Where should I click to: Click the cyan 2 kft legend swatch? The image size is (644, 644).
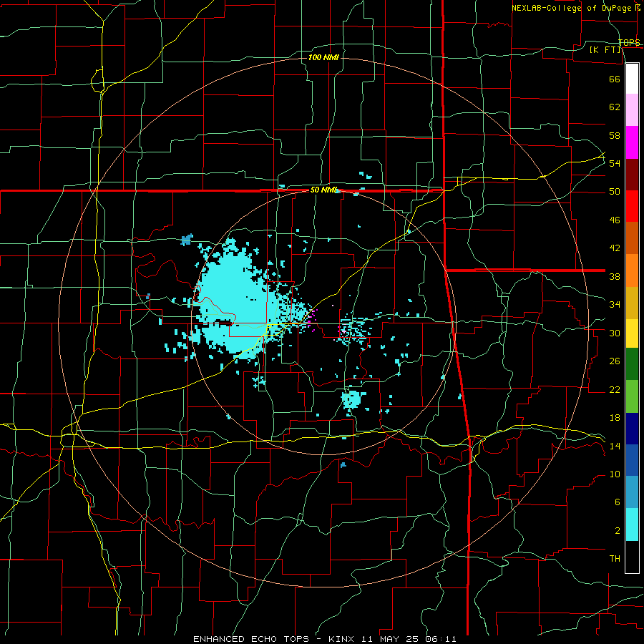tap(632, 525)
